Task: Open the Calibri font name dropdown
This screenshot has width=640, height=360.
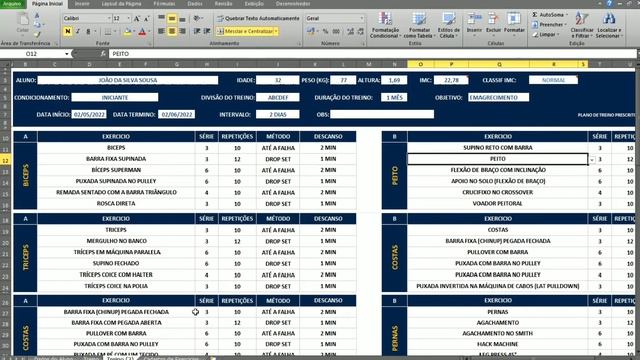Action: coord(109,18)
